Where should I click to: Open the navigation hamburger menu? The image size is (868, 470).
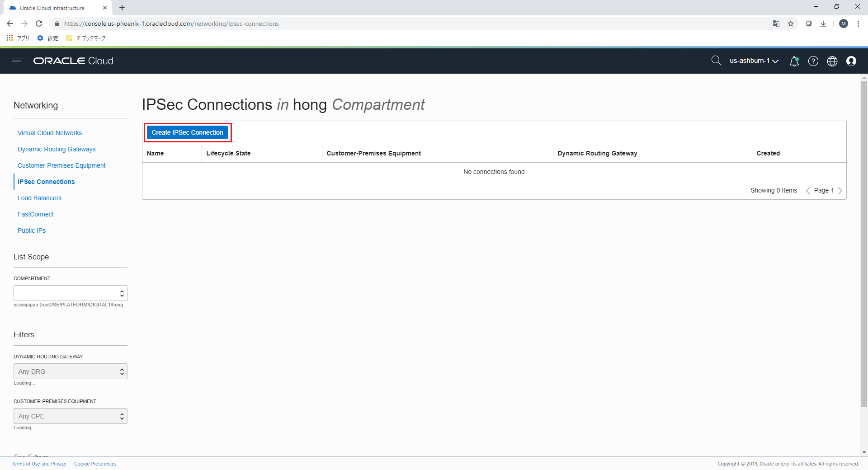point(16,61)
